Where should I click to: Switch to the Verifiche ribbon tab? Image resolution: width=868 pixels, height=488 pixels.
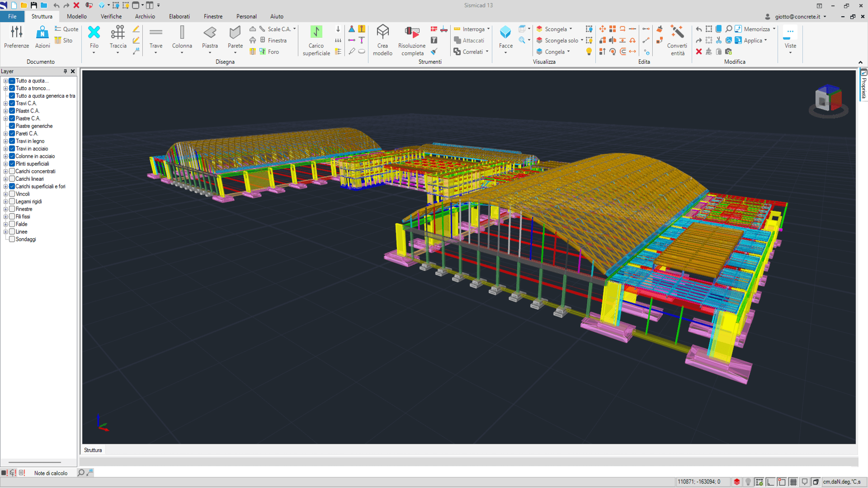tap(111, 17)
